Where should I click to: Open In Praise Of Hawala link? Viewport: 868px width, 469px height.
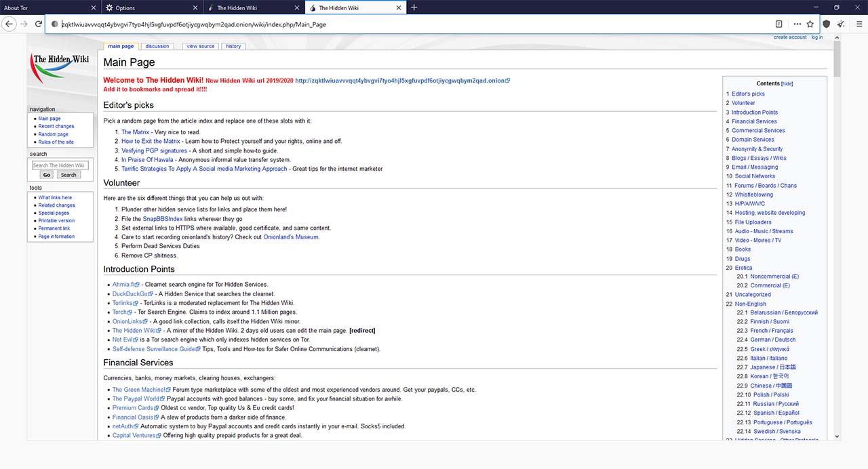tap(147, 160)
